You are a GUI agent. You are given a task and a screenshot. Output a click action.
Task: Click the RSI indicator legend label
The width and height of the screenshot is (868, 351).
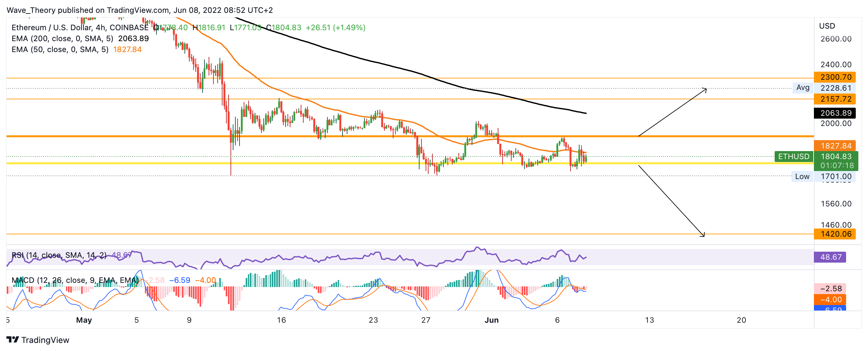(59, 255)
